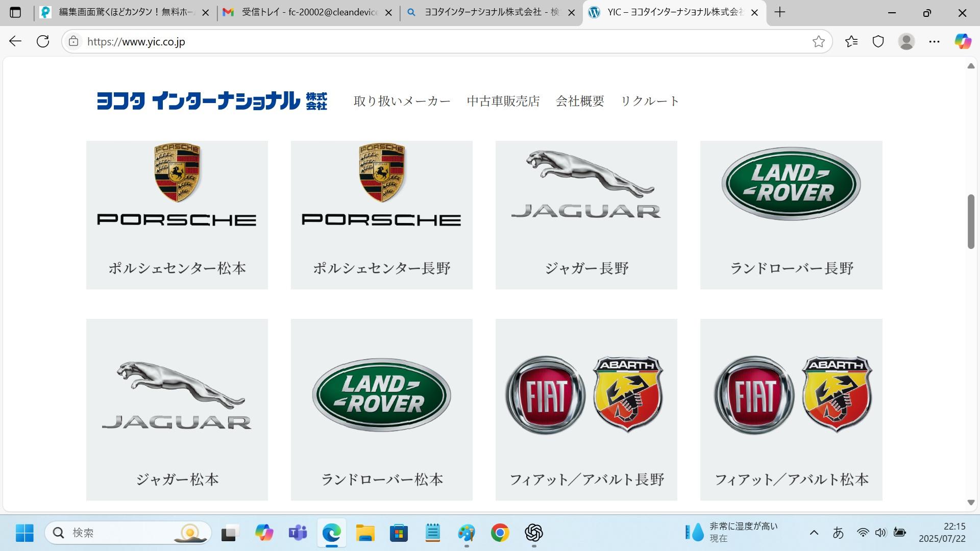Click the フィアット/アバルト松本 label
The image size is (980, 551).
(792, 480)
